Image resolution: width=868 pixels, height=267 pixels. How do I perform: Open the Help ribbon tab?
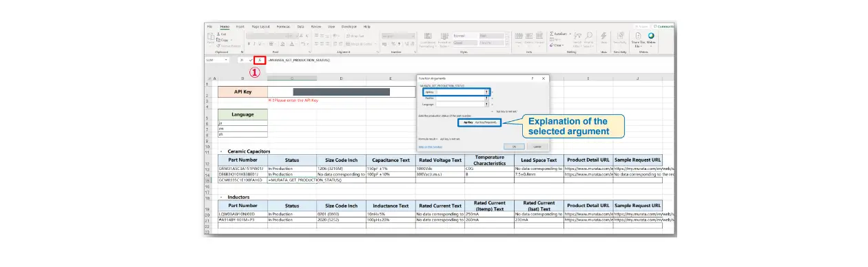click(366, 26)
